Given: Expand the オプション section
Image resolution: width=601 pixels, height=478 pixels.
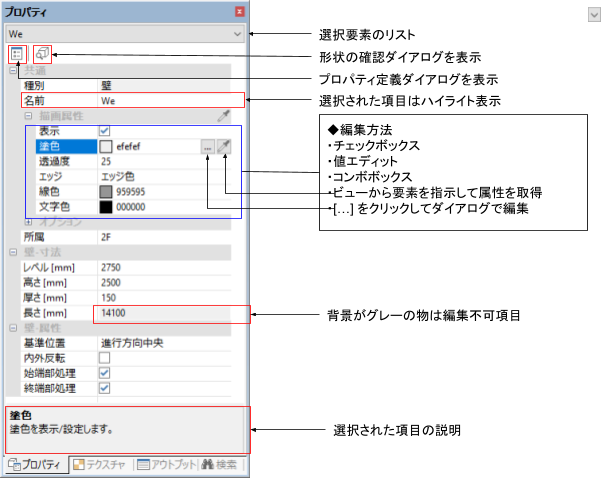Looking at the screenshot, I should tap(29, 222).
